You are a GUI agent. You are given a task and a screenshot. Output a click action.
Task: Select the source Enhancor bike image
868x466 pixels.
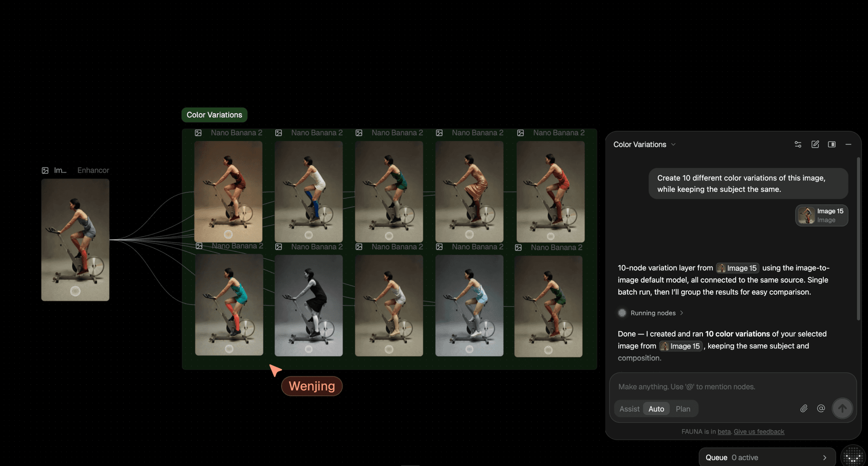75,240
